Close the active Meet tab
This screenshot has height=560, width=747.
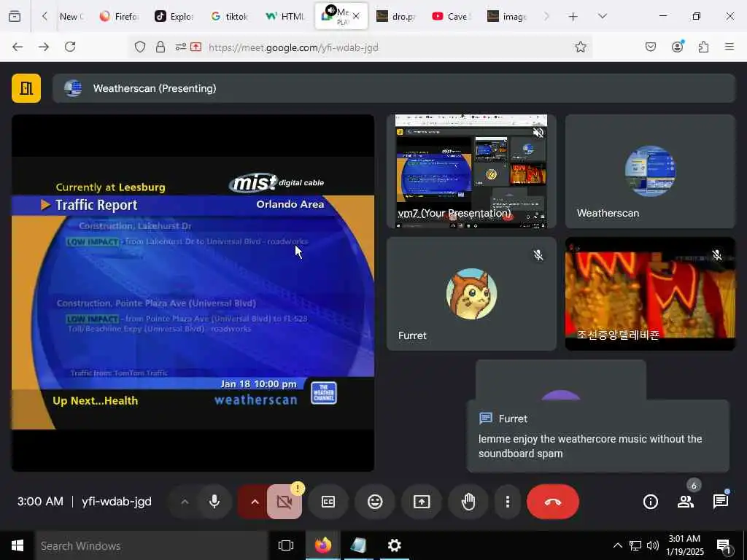356,16
